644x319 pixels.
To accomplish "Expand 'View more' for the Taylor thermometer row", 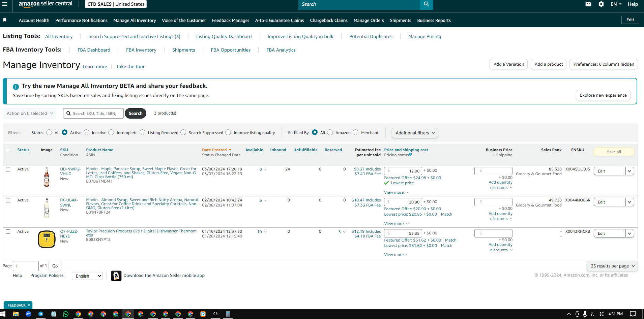I will [x=396, y=255].
